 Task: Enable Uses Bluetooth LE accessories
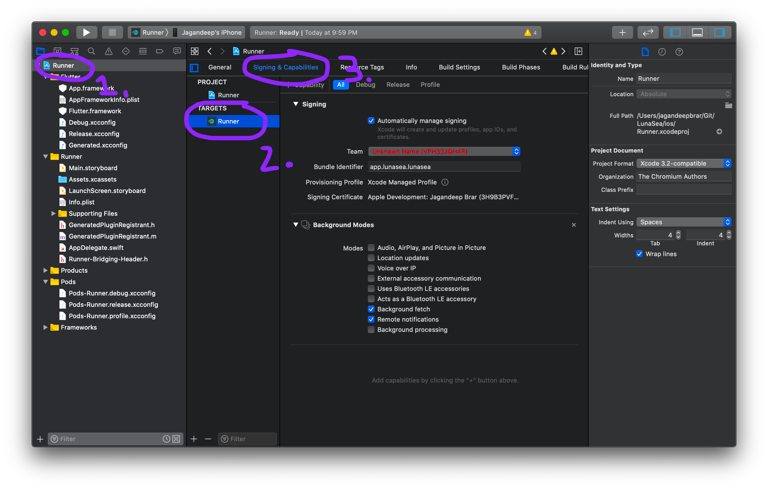(371, 289)
